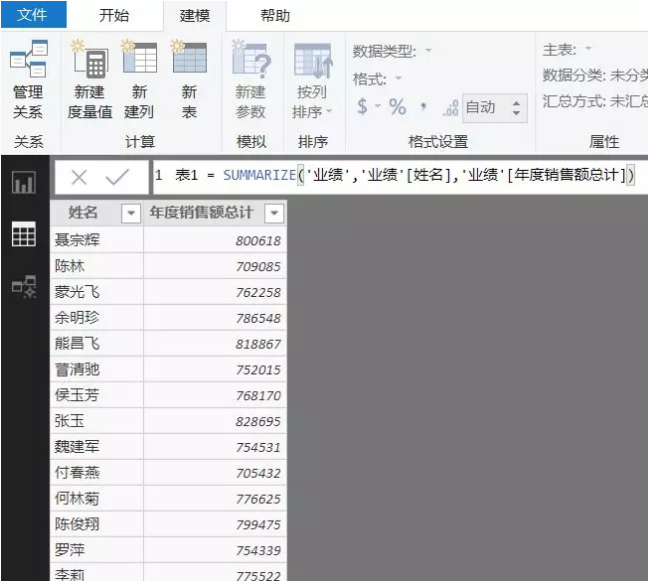Create a new measure (新建度量值)
This screenshot has width=648, height=581.
(90, 80)
